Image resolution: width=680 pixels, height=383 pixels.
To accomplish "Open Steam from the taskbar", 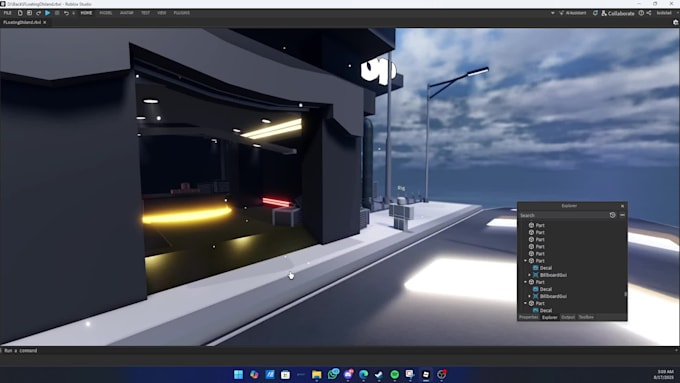I will [379, 374].
